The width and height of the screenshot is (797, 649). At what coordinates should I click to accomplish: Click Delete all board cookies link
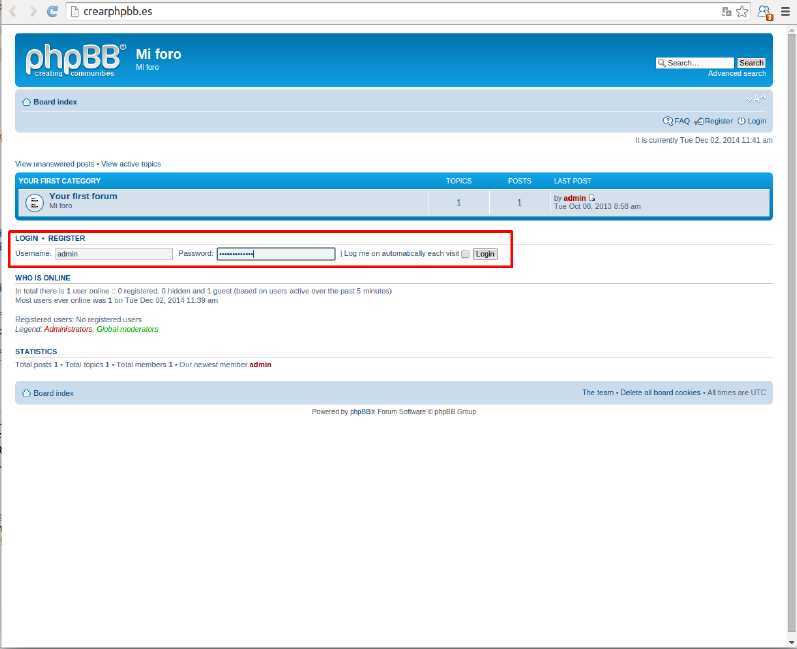pos(660,393)
